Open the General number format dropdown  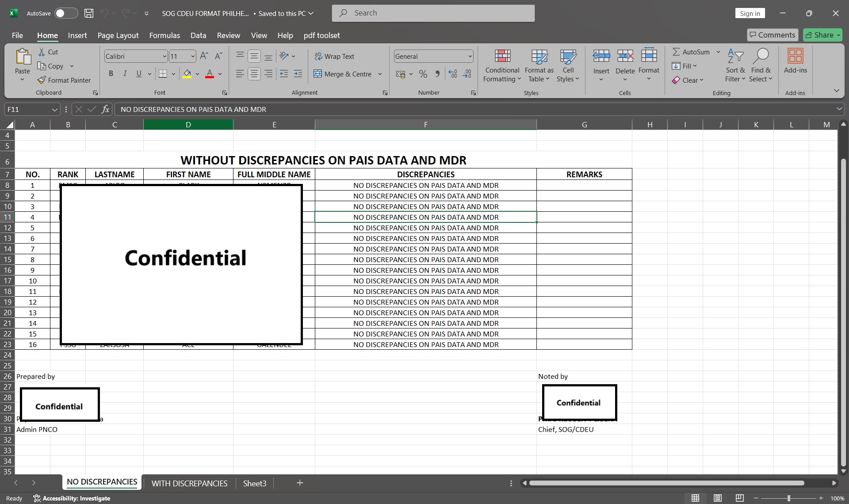pos(470,56)
